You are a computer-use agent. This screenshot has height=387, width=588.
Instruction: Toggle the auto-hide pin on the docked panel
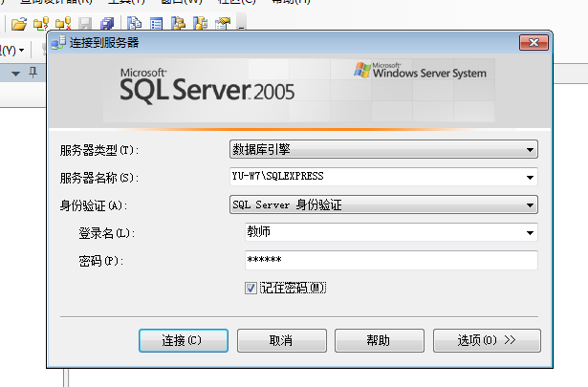click(33, 73)
